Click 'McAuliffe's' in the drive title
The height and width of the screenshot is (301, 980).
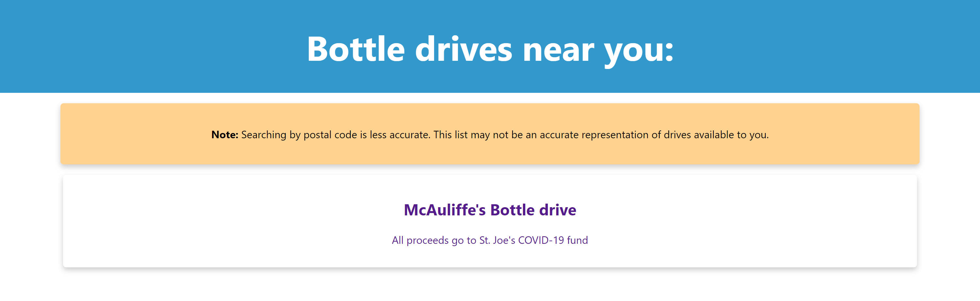[x=444, y=210]
